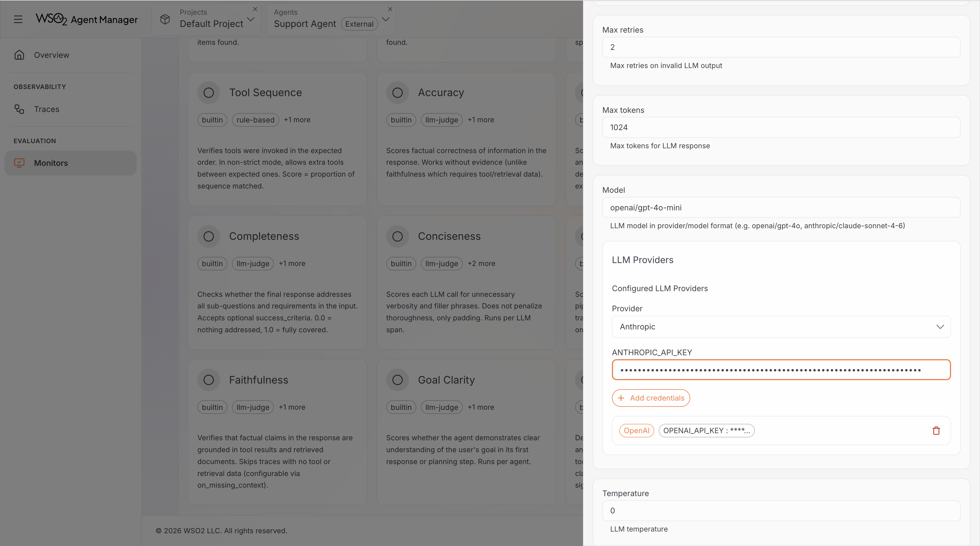This screenshot has height=546, width=980.
Task: Expand the Support Agent chevron dropdown
Action: 385,19
